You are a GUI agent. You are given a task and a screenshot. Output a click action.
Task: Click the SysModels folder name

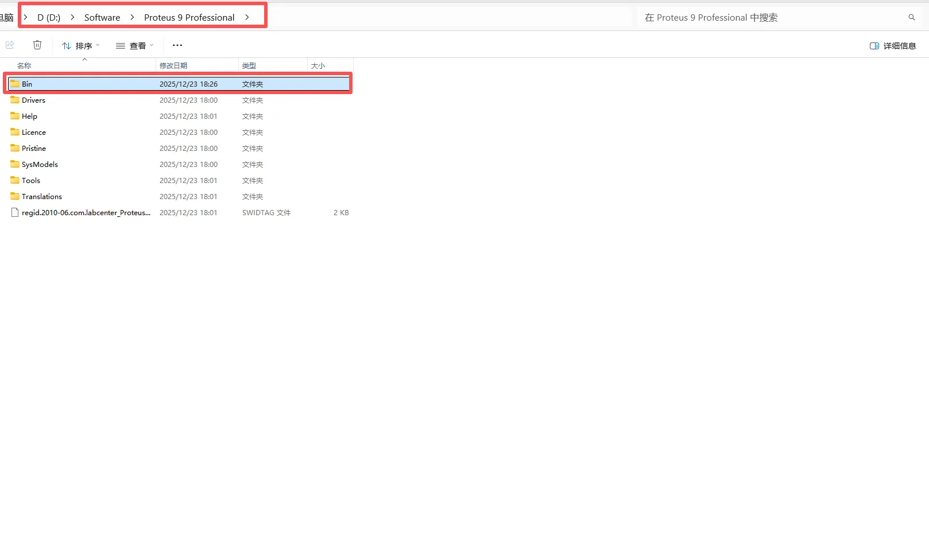point(40,165)
